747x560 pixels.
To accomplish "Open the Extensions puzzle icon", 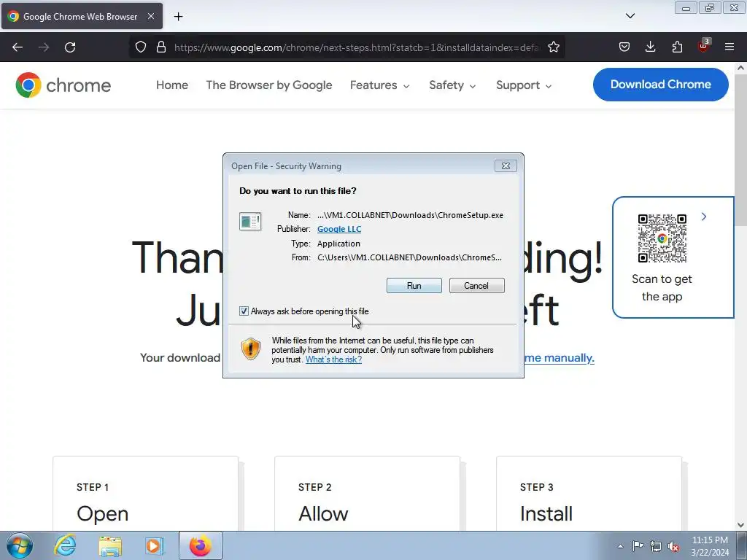I will (x=677, y=47).
